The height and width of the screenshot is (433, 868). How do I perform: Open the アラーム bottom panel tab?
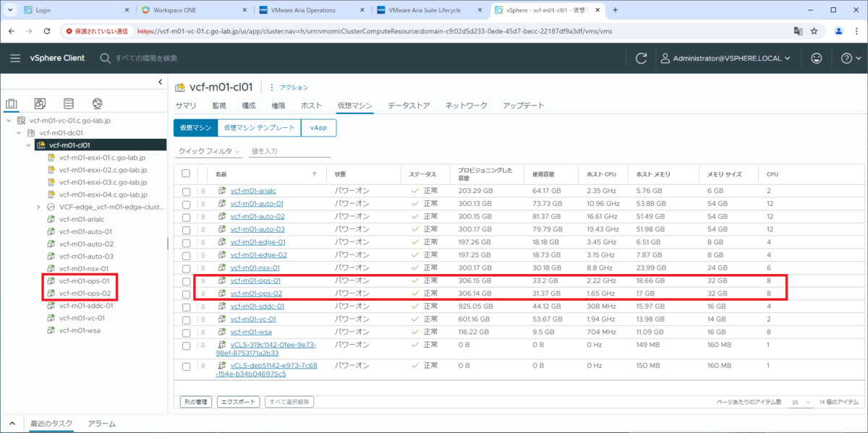pos(101,424)
